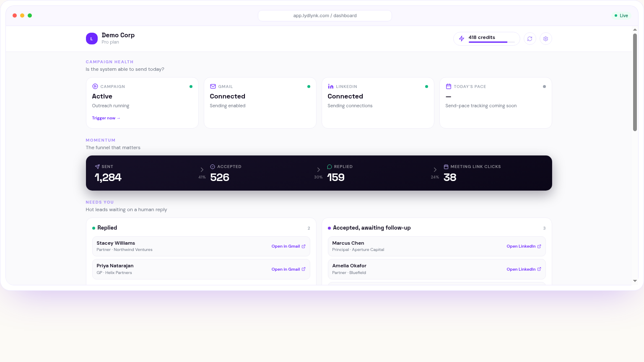Click the Sent paper-plane icon
Viewport: 644px width, 362px height.
pyautogui.click(x=97, y=167)
